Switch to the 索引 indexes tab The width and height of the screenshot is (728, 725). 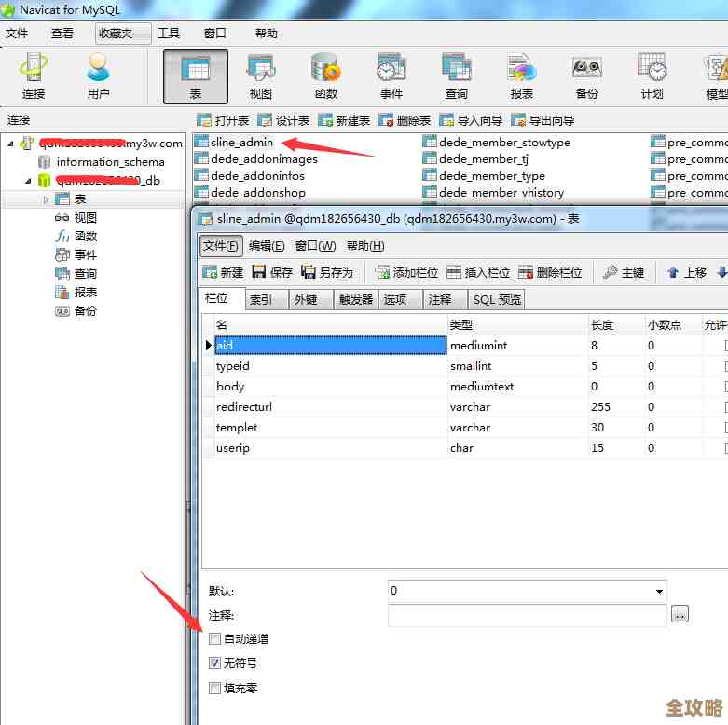click(x=265, y=300)
